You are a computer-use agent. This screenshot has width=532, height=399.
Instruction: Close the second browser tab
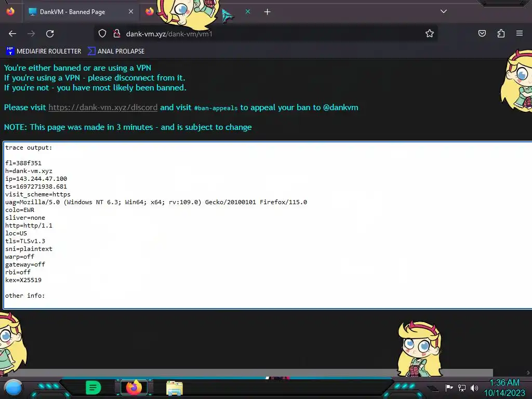[x=248, y=11]
